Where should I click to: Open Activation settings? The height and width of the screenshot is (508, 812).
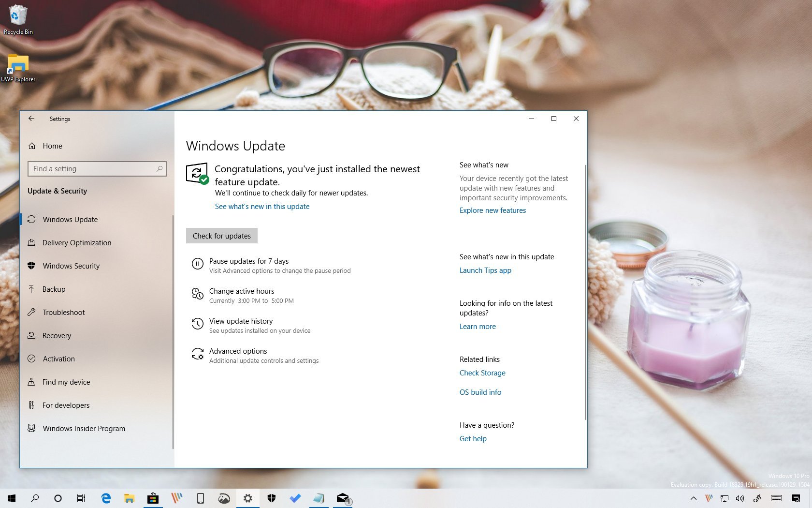58,359
